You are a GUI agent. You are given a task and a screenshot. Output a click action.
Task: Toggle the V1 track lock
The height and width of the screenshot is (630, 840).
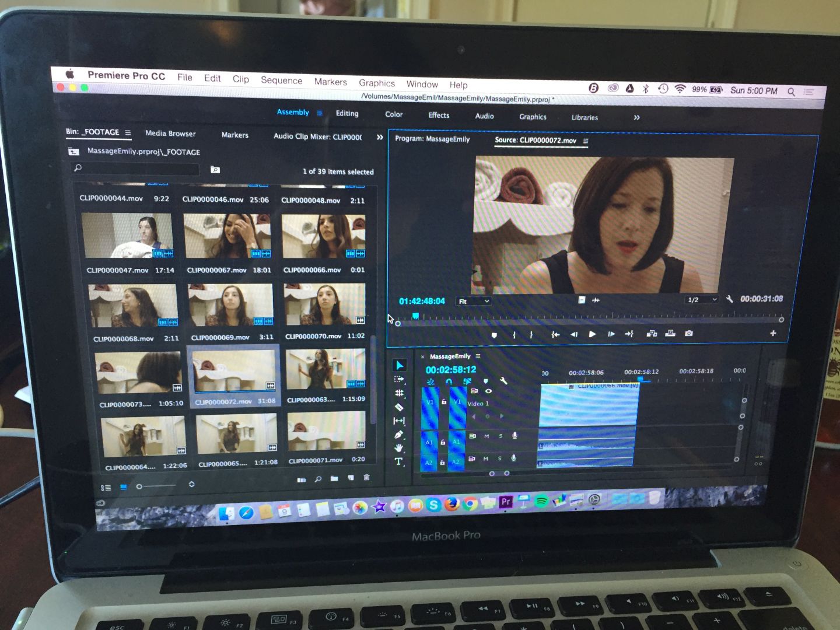444,402
